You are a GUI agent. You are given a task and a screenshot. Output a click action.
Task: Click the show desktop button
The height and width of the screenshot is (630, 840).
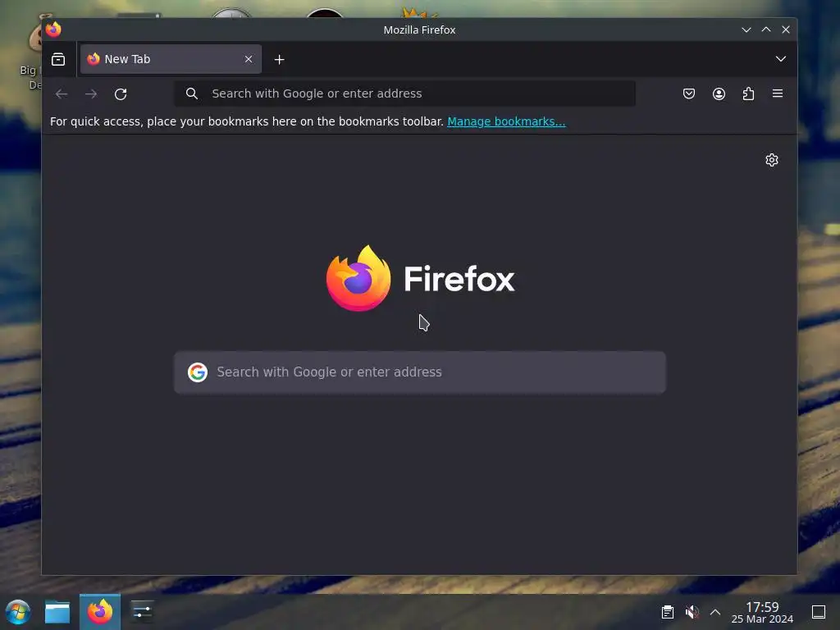[819, 612]
